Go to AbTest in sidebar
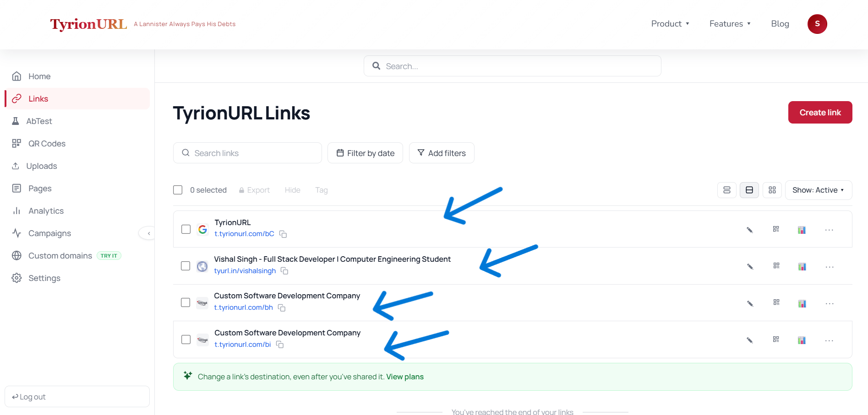The height and width of the screenshot is (415, 868). pyautogui.click(x=77, y=121)
